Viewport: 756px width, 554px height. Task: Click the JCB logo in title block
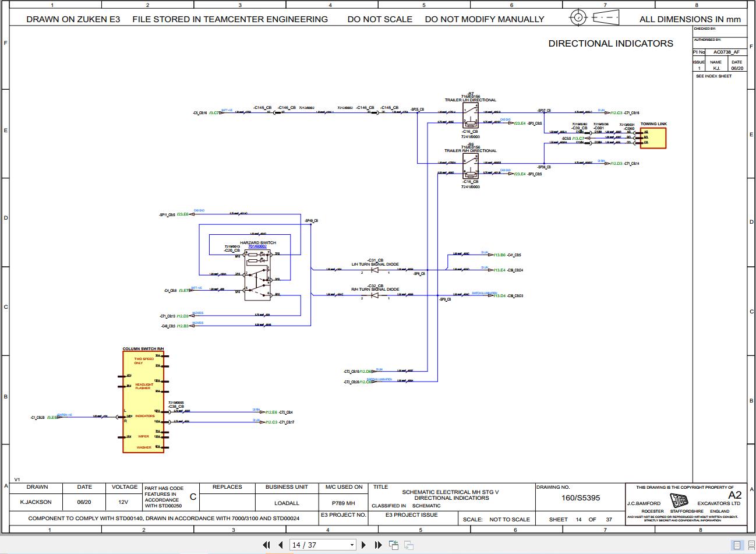pos(678,501)
